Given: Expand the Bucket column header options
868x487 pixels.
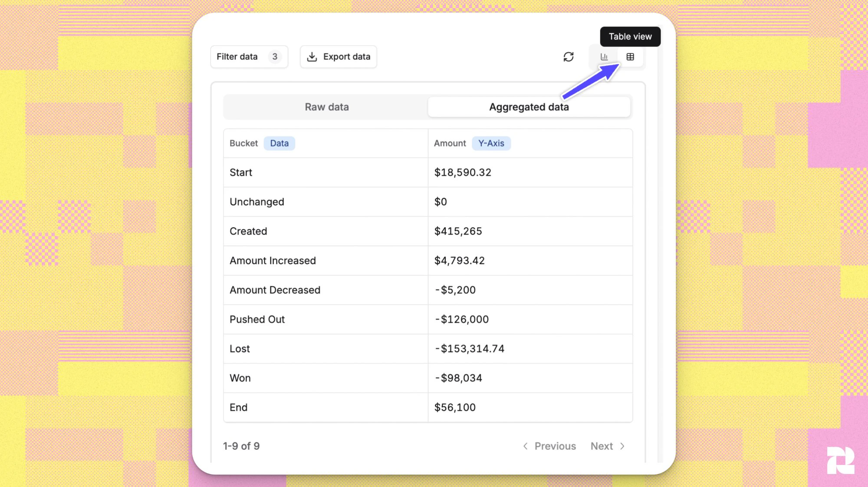Looking at the screenshot, I should (243, 143).
